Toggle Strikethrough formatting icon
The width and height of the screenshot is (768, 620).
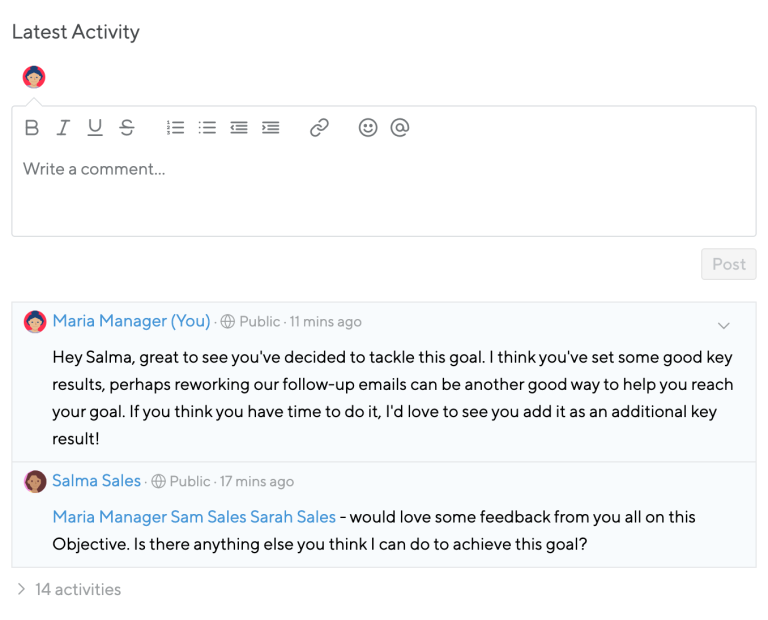click(126, 128)
